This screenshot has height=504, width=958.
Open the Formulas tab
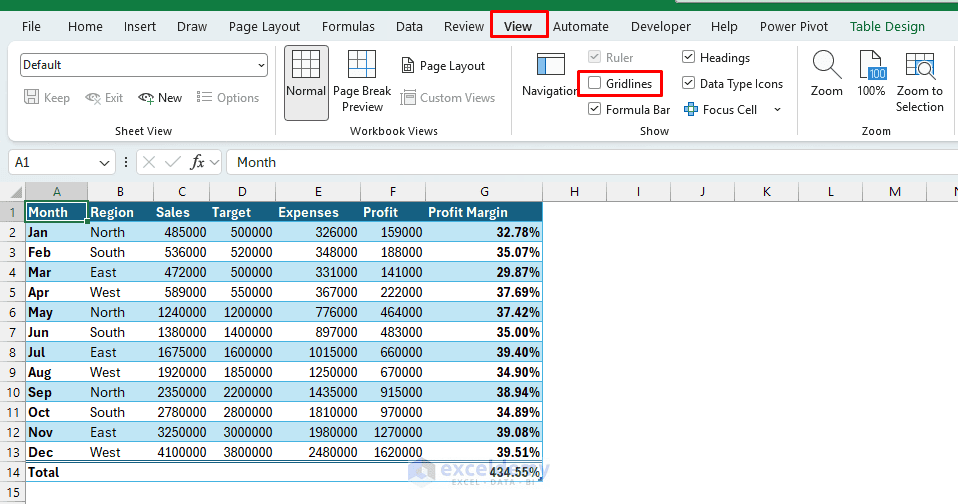click(x=348, y=26)
